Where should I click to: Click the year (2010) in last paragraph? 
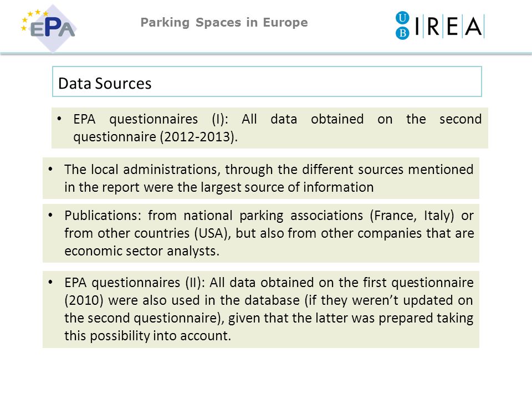tap(84, 300)
